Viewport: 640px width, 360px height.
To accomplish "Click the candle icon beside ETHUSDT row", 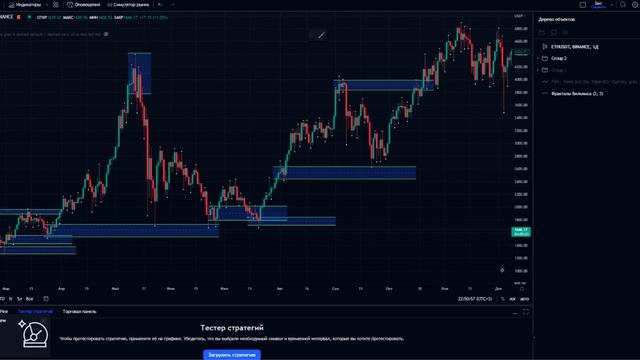I will [x=544, y=47].
